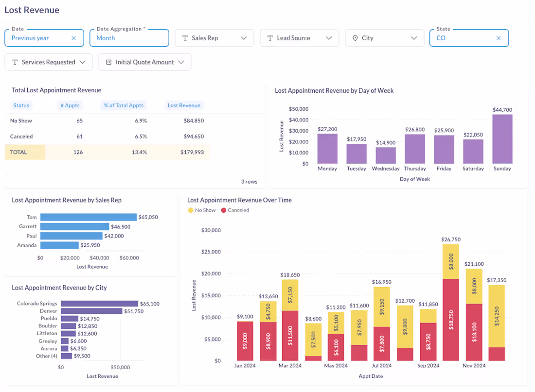
Task: Click Tom's bar in the Sales Rep chart
Action: click(x=88, y=217)
